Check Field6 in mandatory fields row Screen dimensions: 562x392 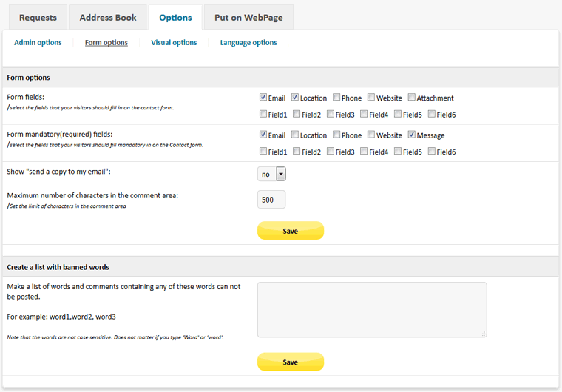pyautogui.click(x=432, y=151)
